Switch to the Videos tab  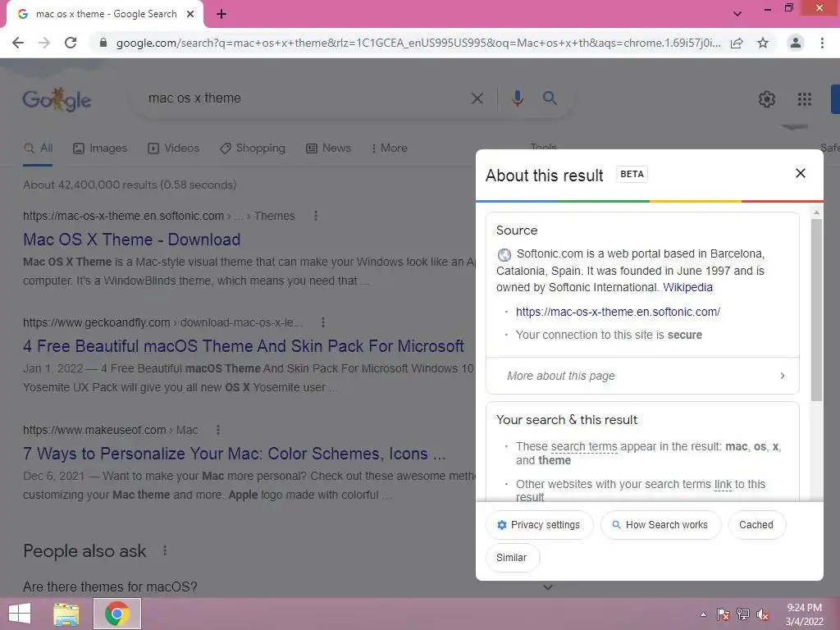[x=174, y=148]
